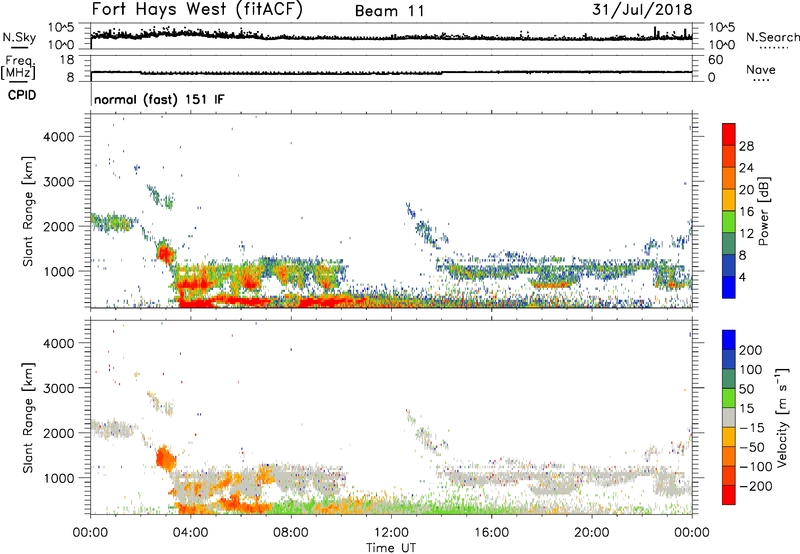Click '3000' on power panel range axis

coord(58,182)
